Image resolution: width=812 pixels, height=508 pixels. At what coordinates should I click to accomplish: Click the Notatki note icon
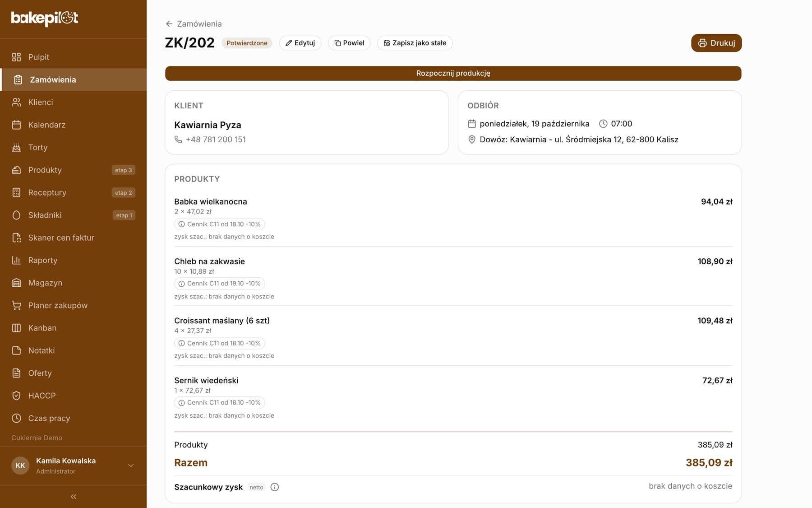(x=17, y=350)
